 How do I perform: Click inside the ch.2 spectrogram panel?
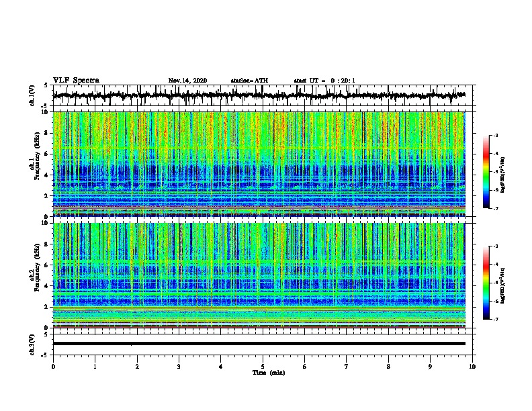(259, 275)
